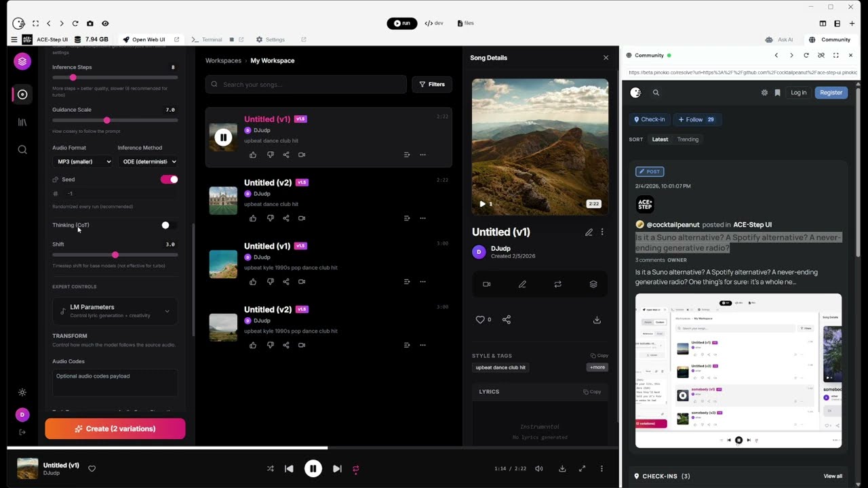Viewport: 868px width, 488px height.
Task: Like the first Untitled (v1) upbeat dance song
Action: (253, 155)
